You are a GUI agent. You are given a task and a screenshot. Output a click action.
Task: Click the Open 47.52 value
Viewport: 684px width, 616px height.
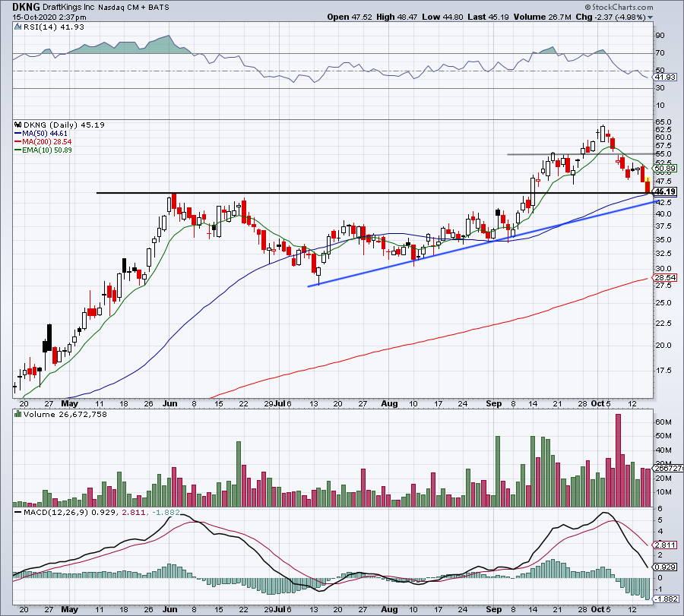pos(350,17)
